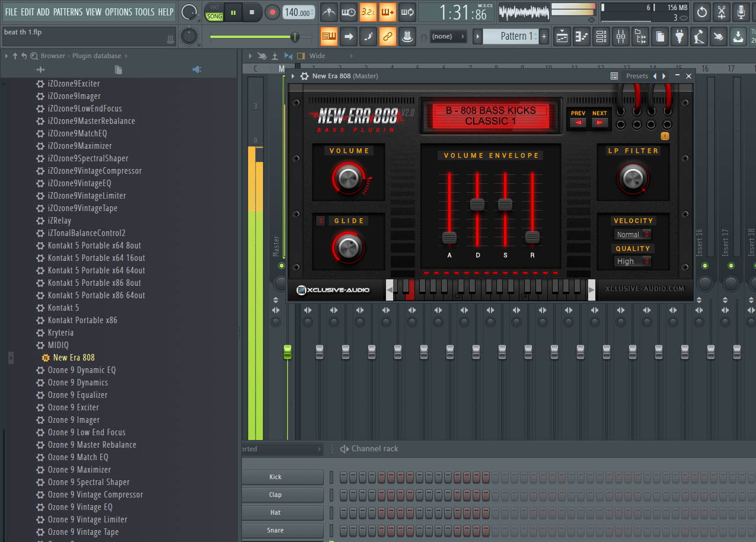Open the PATTERNS menu
This screenshot has height=542, width=756.
tap(68, 12)
